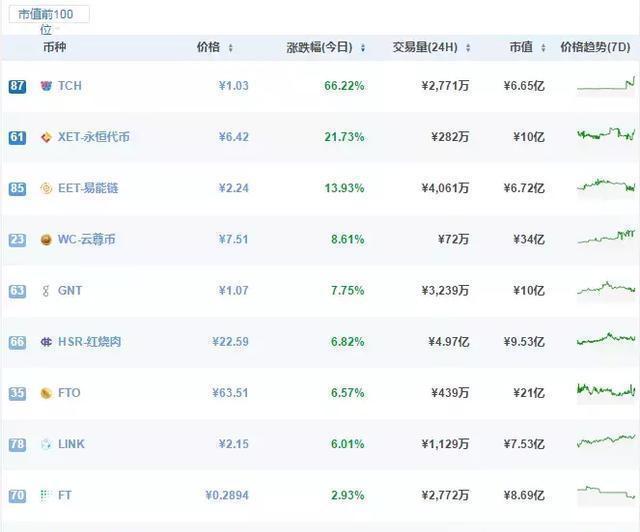Screen dimensions: 640x532
Task: Open the EET-易能链 coin link
Action: pyautogui.click(x=88, y=188)
